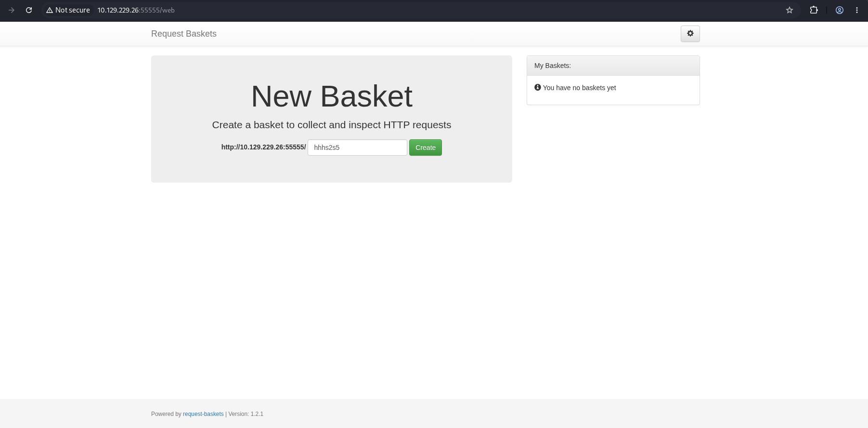Click the 'Version: 1.2.1' footer text
The height and width of the screenshot is (428, 868).
pos(246,414)
